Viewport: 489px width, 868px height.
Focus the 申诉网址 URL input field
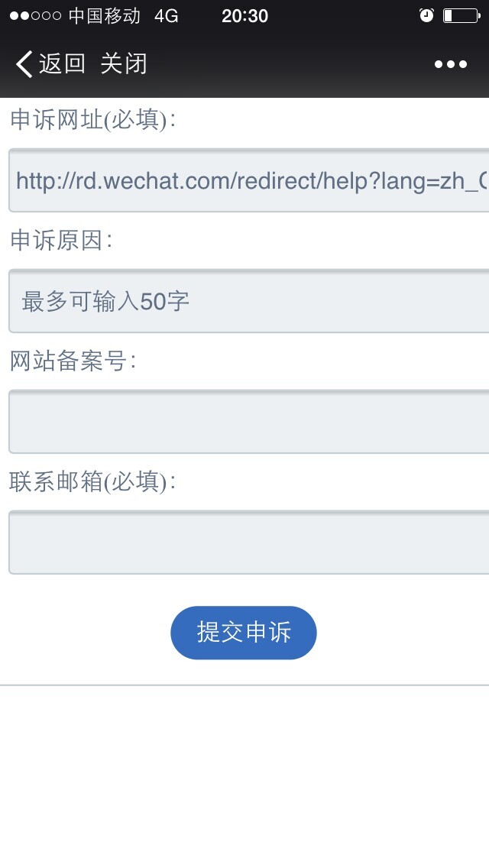pos(248,180)
